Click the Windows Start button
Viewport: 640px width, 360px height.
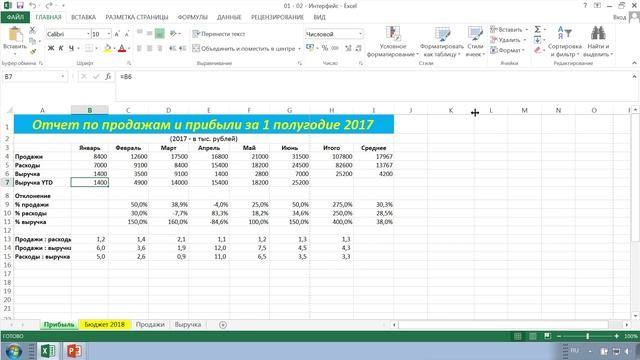coord(13,351)
